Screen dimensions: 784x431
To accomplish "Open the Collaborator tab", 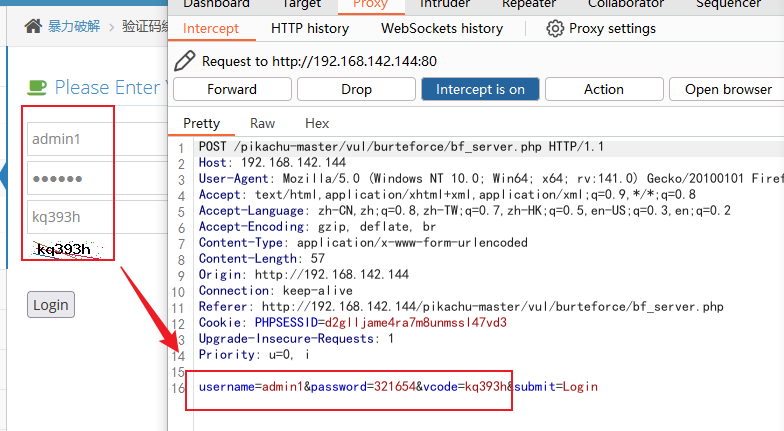I will [626, 4].
